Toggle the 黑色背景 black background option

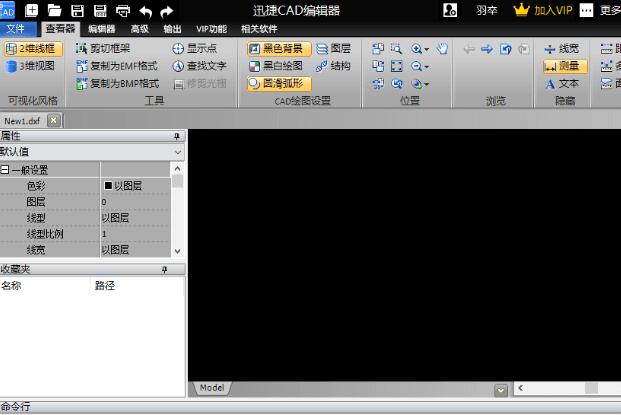[278, 48]
